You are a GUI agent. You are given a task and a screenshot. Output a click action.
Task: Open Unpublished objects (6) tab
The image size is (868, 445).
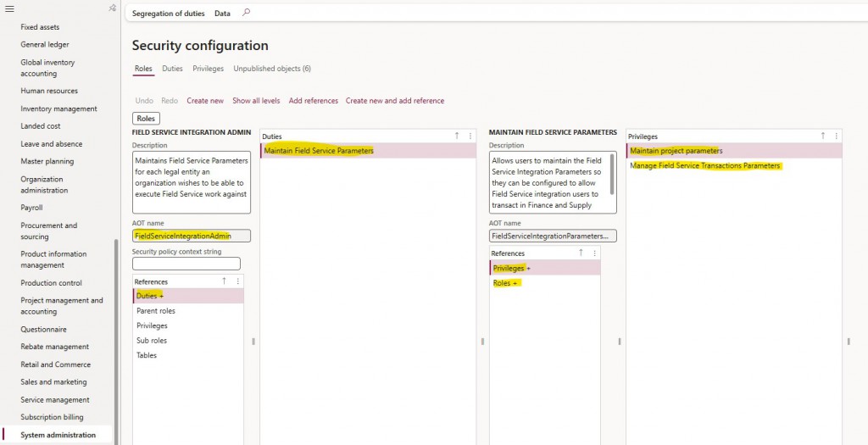point(272,69)
